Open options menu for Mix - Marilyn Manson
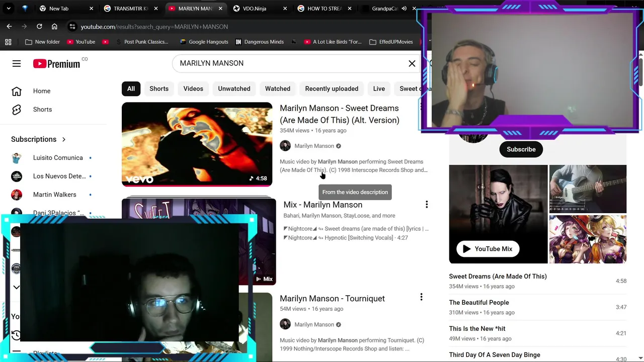644x362 pixels. click(427, 205)
